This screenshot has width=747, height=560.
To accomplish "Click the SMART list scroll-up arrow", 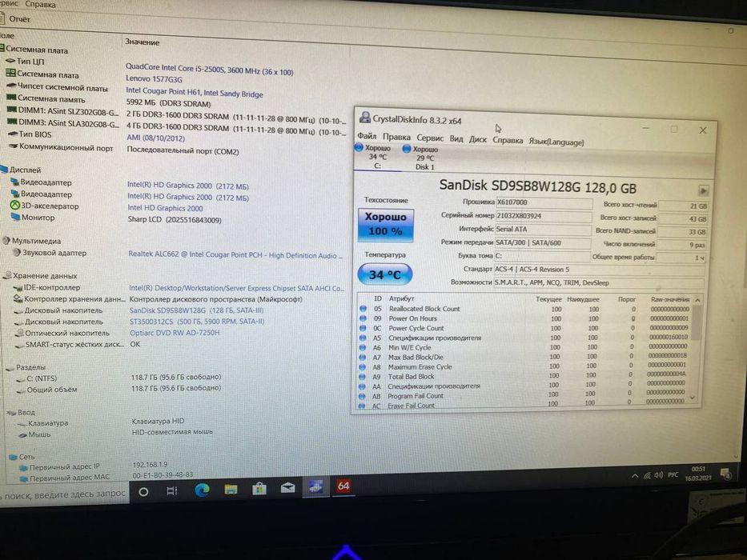I will pyautogui.click(x=697, y=301).
